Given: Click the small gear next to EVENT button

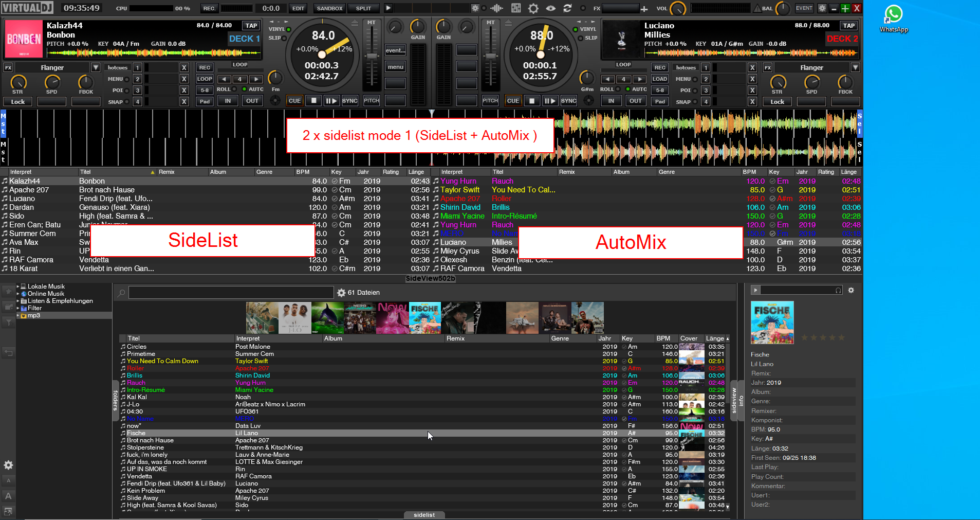Looking at the screenshot, I should click(x=822, y=8).
